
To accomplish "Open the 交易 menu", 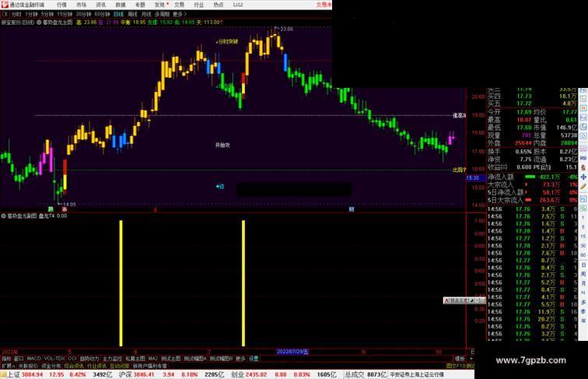I will 179,5.
